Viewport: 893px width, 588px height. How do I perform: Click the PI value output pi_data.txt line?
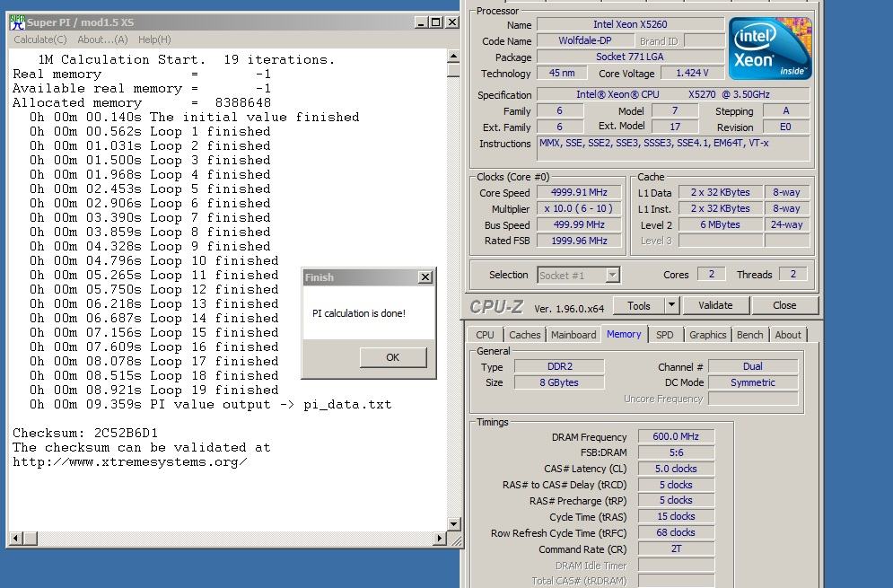(x=211, y=405)
